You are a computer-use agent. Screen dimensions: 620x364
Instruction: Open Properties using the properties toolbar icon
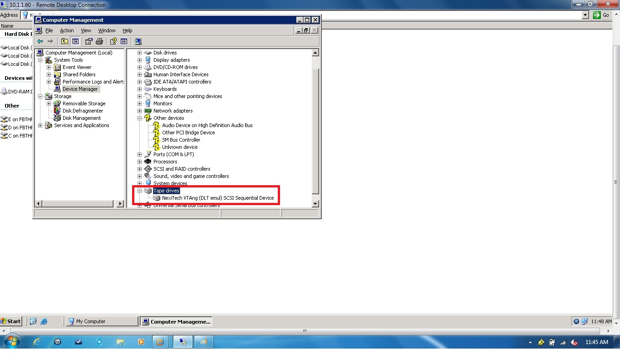coord(89,41)
